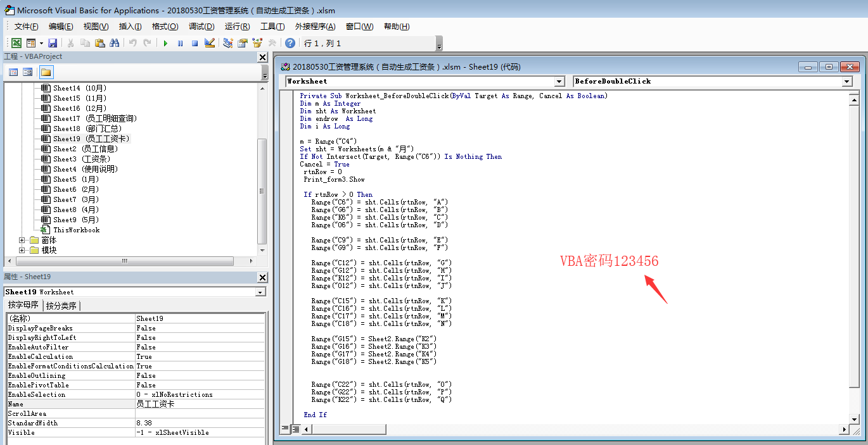Image resolution: width=868 pixels, height=445 pixels.
Task: Open the 文件(F) menu
Action: click(x=26, y=27)
